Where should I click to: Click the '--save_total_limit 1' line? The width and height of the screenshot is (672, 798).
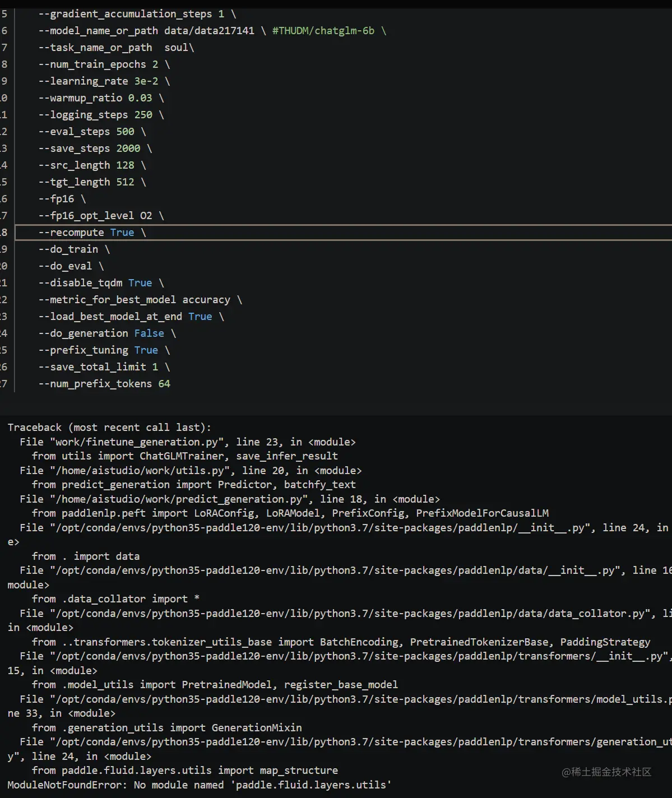click(x=104, y=366)
